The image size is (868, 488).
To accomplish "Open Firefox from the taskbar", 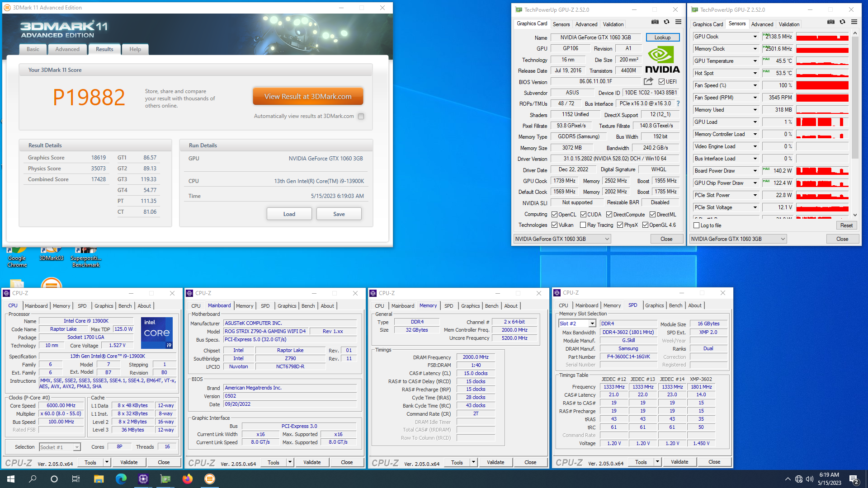I will tap(187, 479).
